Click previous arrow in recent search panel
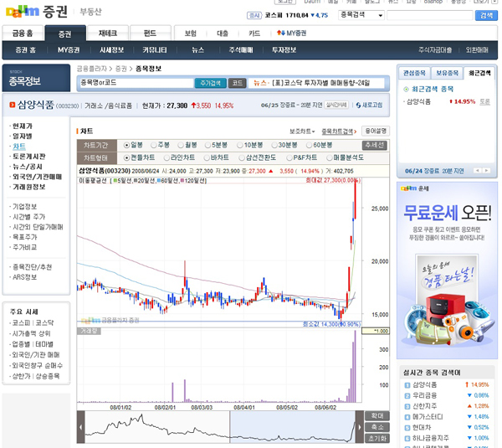This screenshot has height=448, width=502. click(478, 171)
